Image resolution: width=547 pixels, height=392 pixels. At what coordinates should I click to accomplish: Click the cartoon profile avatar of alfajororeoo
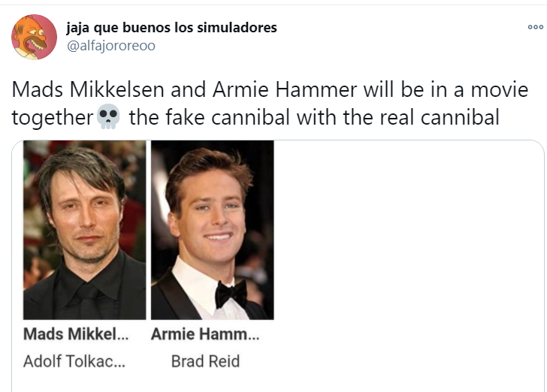point(35,37)
